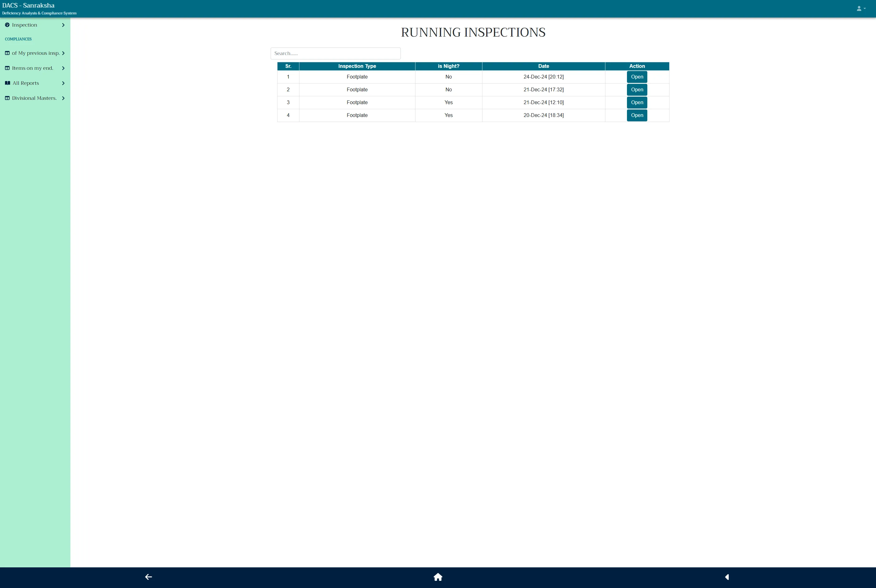
Task: Click the COMPLIANCES section label
Action: pyautogui.click(x=18, y=39)
